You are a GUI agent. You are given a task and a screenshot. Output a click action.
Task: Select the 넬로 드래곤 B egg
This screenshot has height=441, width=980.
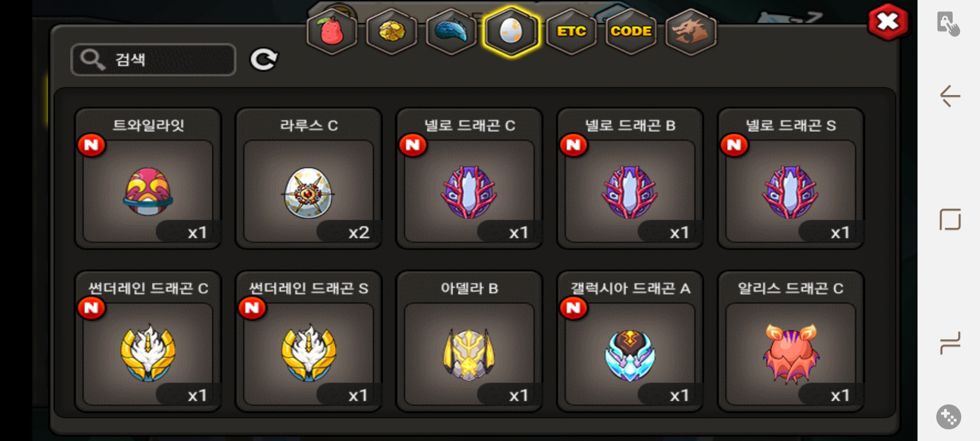click(630, 178)
